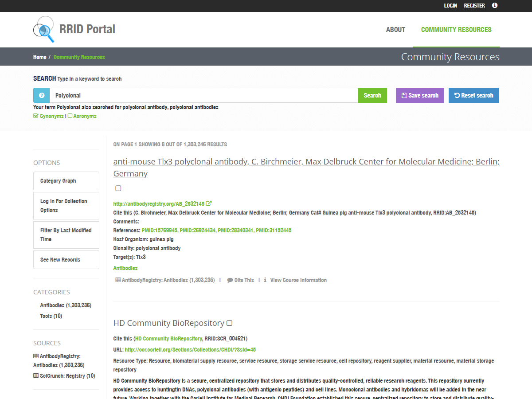Open the Community Resources nav tab
The height and width of the screenshot is (399, 532).
point(456,30)
